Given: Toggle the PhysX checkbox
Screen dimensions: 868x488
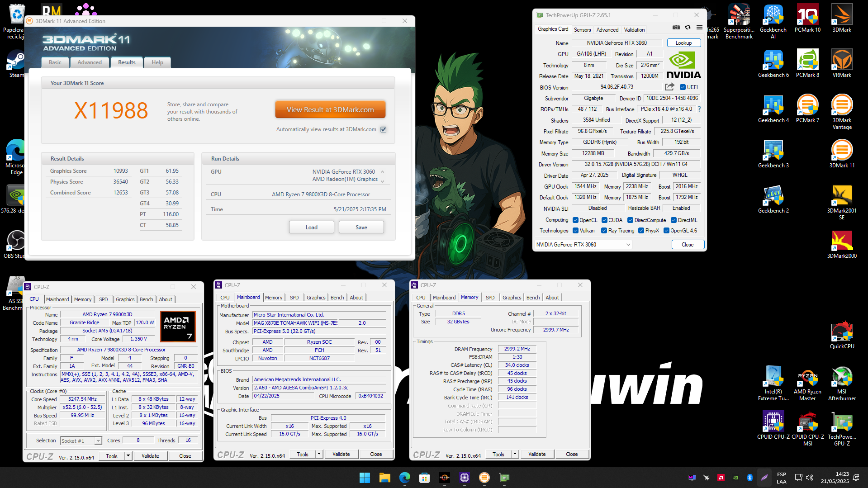Looking at the screenshot, I should pyautogui.click(x=641, y=231).
